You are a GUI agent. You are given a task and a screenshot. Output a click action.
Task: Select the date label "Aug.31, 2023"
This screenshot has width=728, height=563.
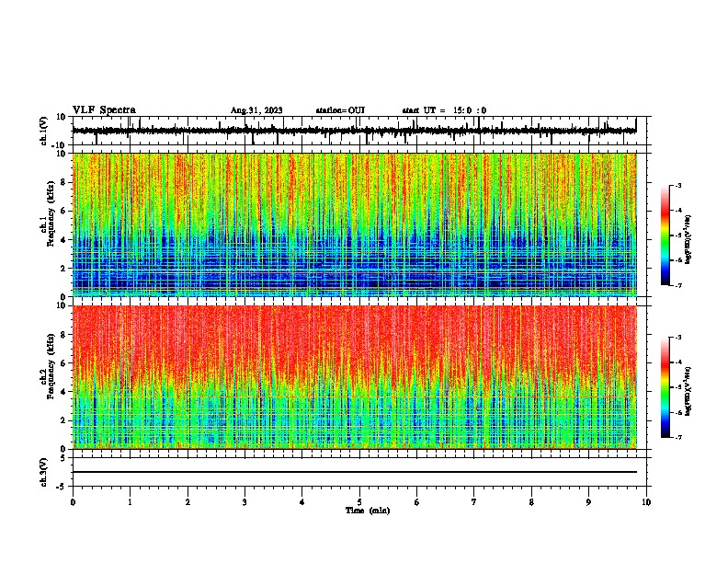pos(256,110)
